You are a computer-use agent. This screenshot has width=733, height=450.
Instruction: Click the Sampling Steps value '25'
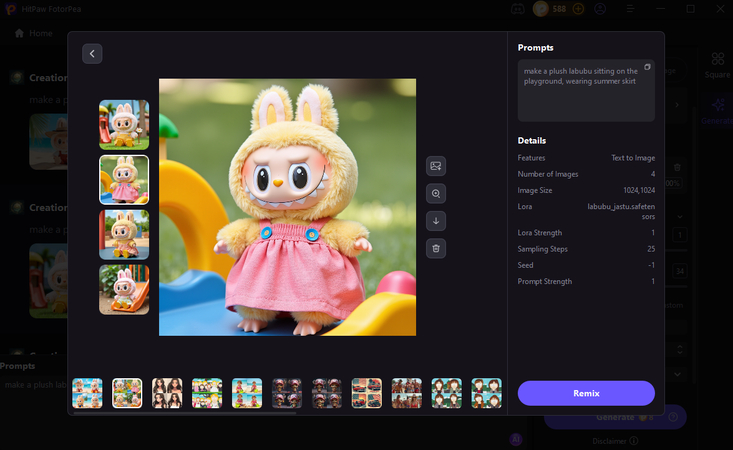(651, 249)
